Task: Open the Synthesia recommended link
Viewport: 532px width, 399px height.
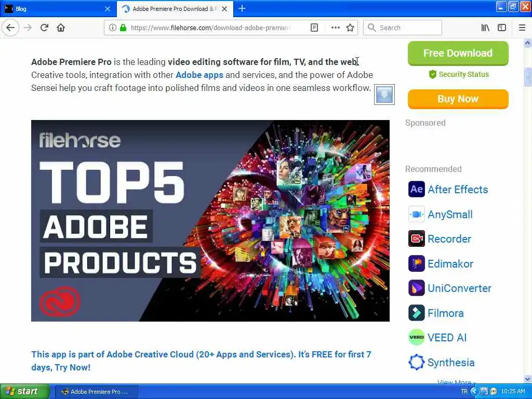Action: (x=451, y=362)
